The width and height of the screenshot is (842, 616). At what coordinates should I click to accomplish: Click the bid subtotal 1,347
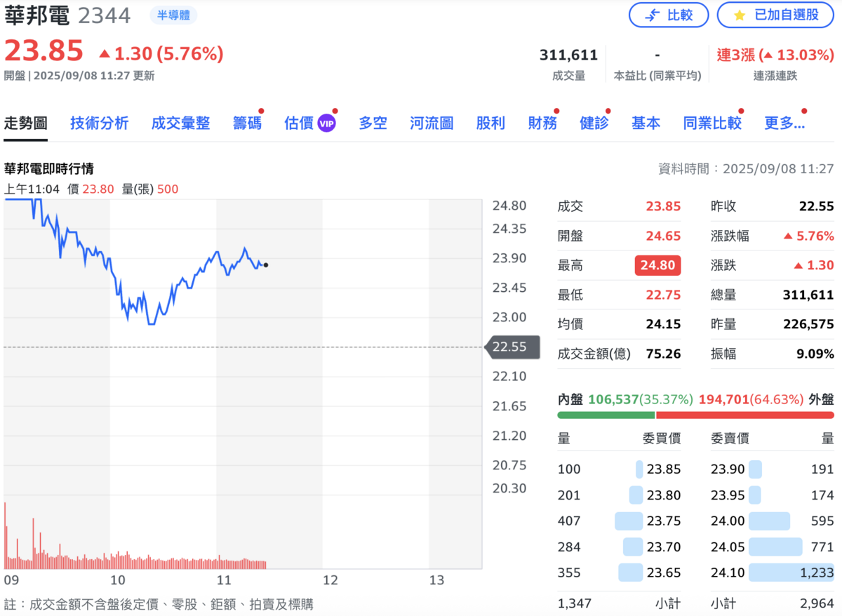[575, 603]
